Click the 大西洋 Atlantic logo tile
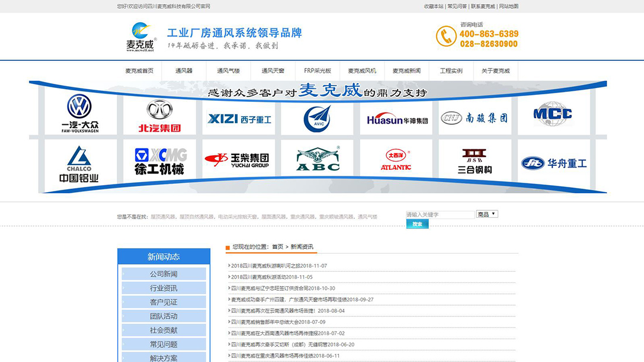644x362 pixels. pyautogui.click(x=396, y=159)
